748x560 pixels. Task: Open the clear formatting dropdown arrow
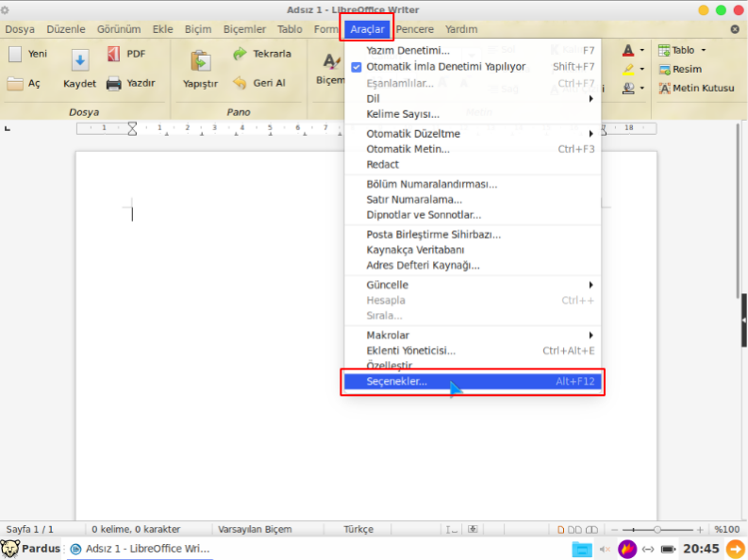click(x=642, y=89)
